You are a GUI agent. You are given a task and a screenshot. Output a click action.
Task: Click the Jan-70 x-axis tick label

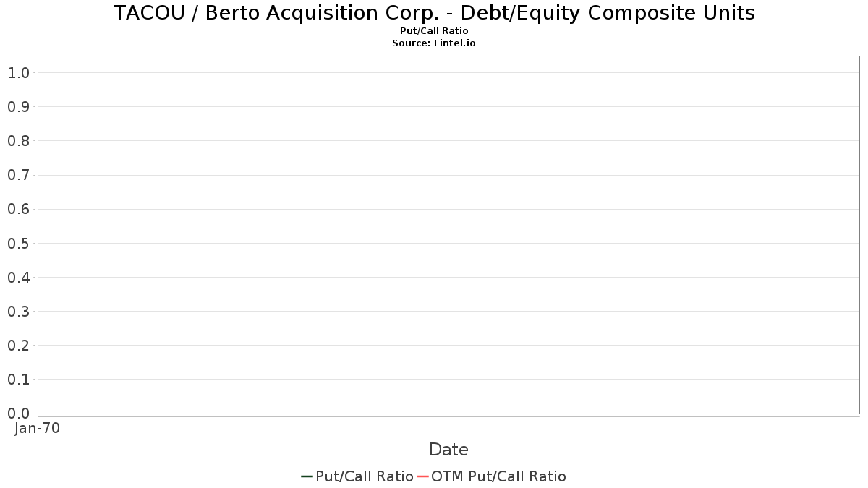37,428
